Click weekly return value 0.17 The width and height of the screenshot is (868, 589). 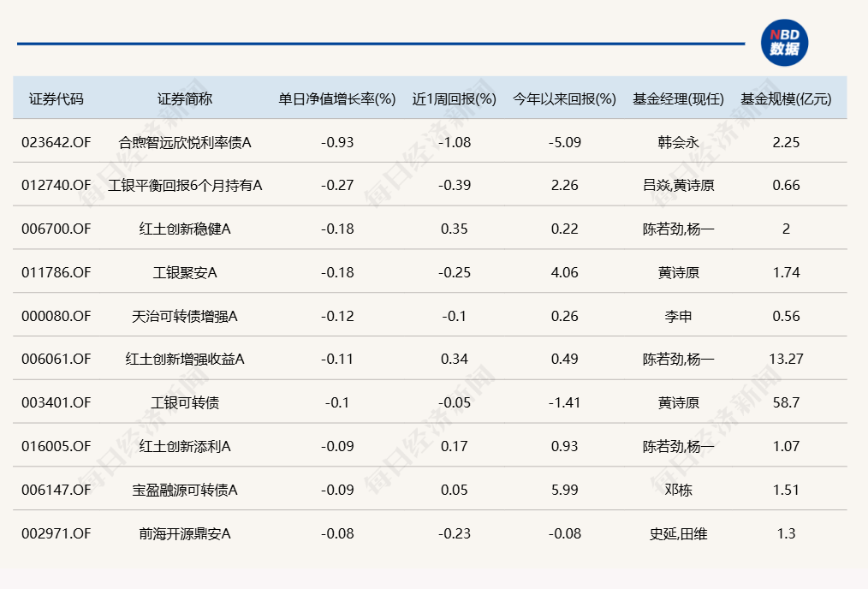click(x=455, y=446)
